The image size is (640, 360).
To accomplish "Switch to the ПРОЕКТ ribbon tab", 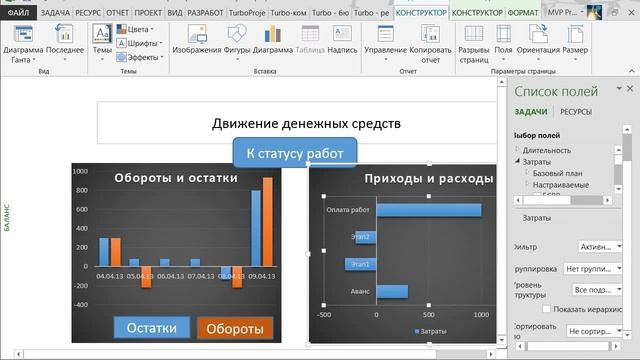I will point(148,13).
